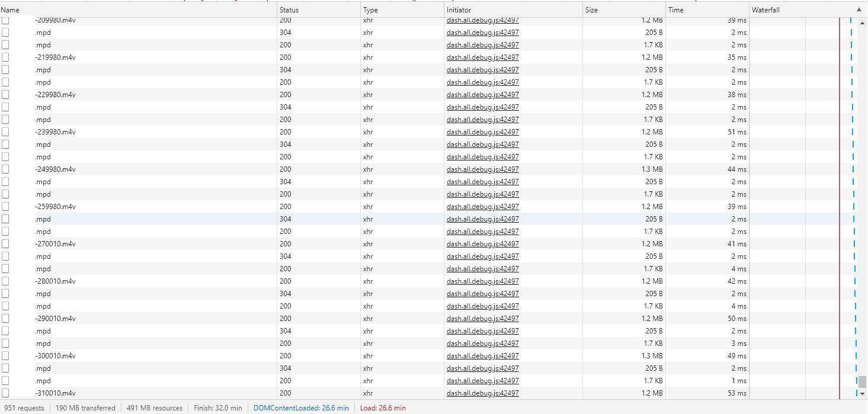This screenshot has height=414, width=868.
Task: Click the Waterfall sort arrow icon
Action: [x=859, y=9]
